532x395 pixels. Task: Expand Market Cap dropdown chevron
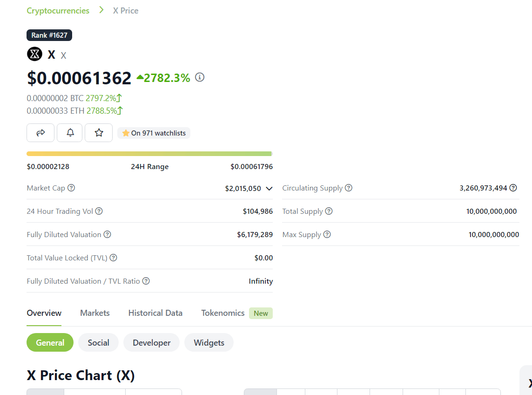coord(269,189)
